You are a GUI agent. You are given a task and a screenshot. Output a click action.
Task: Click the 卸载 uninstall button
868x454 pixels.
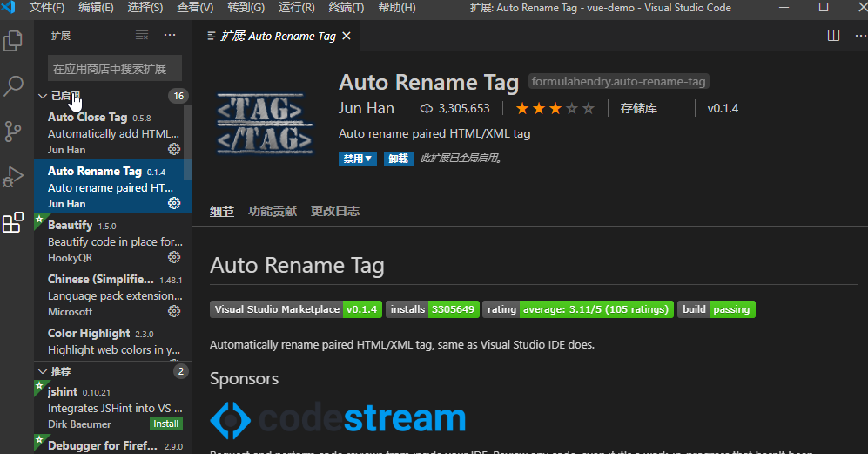pos(399,159)
